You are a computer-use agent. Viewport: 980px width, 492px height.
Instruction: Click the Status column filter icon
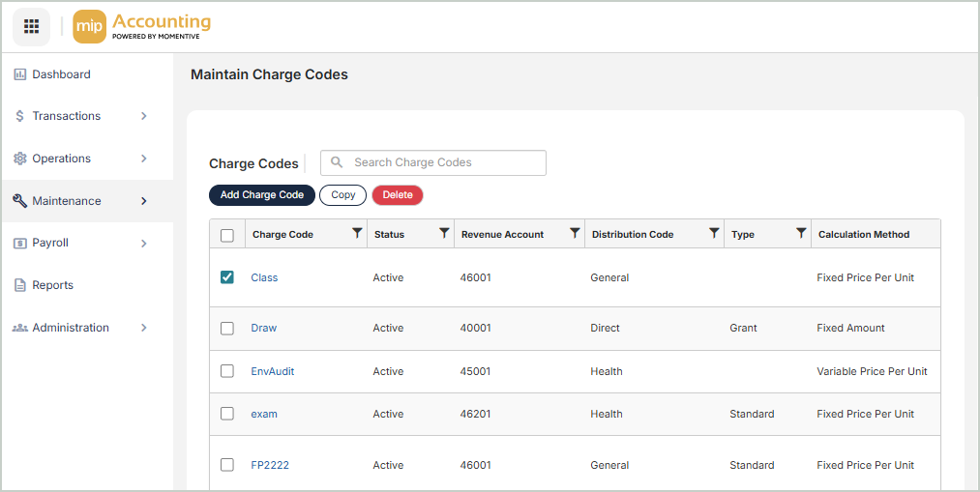(x=444, y=233)
